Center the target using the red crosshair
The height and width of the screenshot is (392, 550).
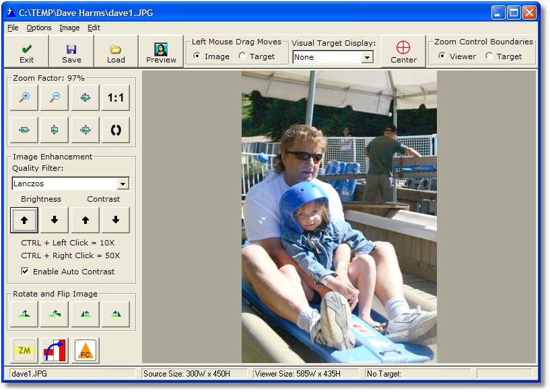403,51
